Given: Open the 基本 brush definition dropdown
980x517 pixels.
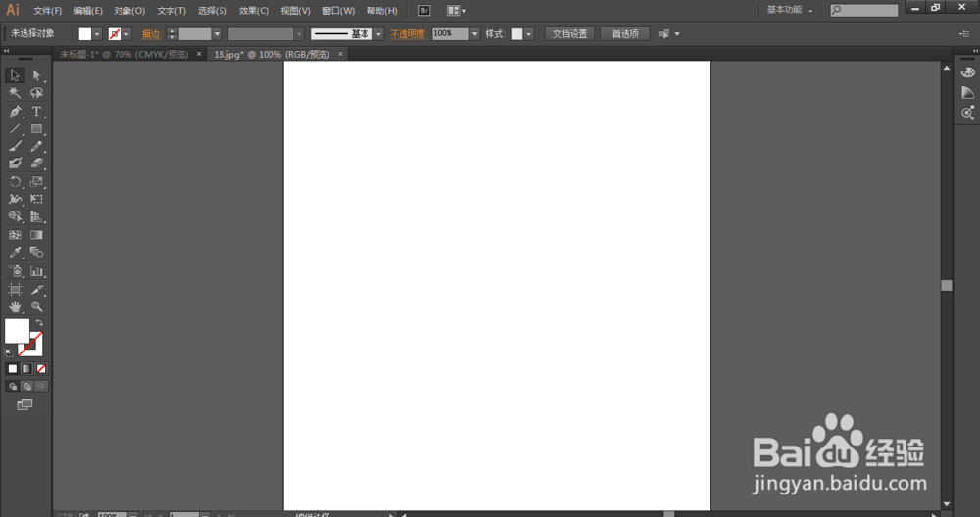Looking at the screenshot, I should pos(378,34).
